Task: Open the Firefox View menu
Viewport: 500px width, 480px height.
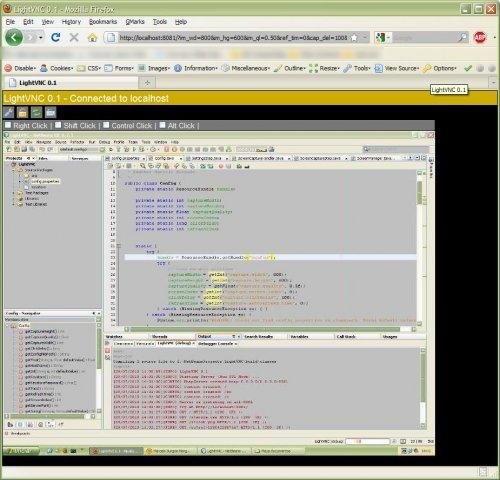Action: click(x=47, y=22)
